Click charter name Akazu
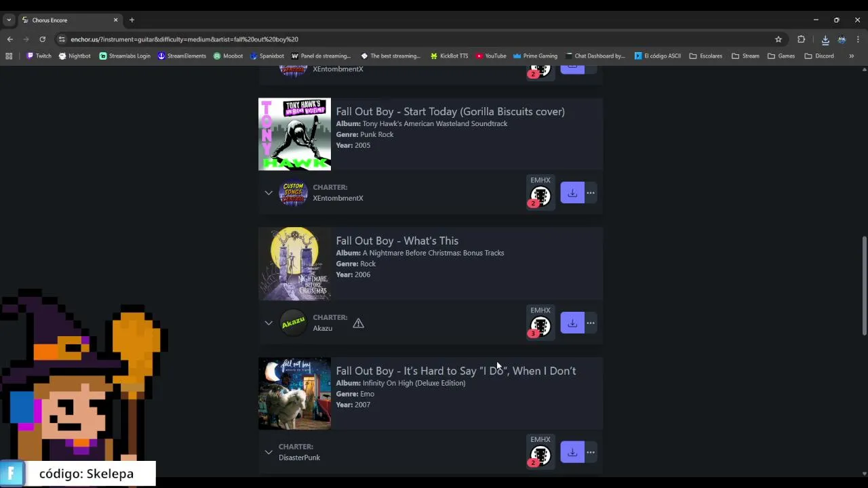Image resolution: width=868 pixels, height=488 pixels. click(x=322, y=329)
